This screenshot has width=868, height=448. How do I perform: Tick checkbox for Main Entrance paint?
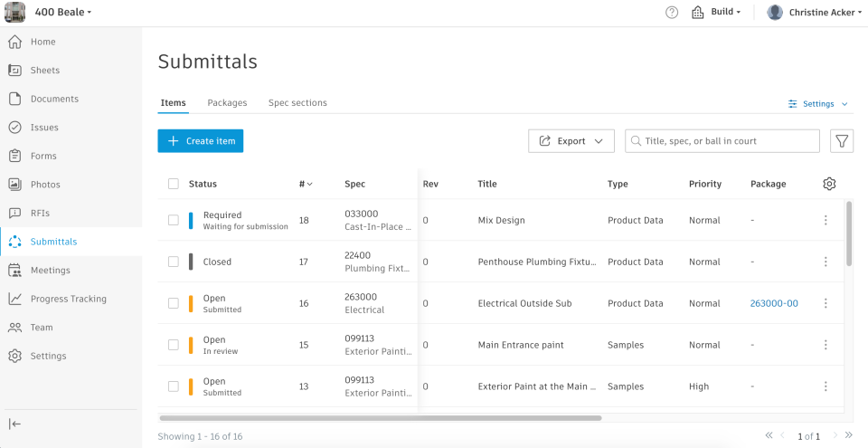pyautogui.click(x=174, y=345)
